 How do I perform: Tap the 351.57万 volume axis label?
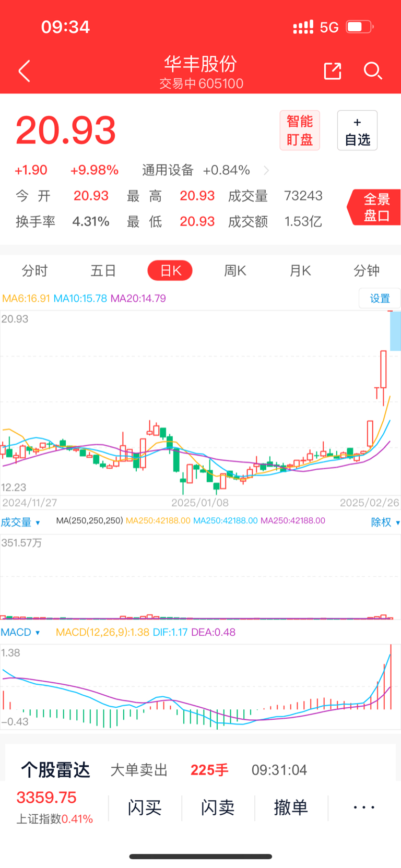coord(21,543)
